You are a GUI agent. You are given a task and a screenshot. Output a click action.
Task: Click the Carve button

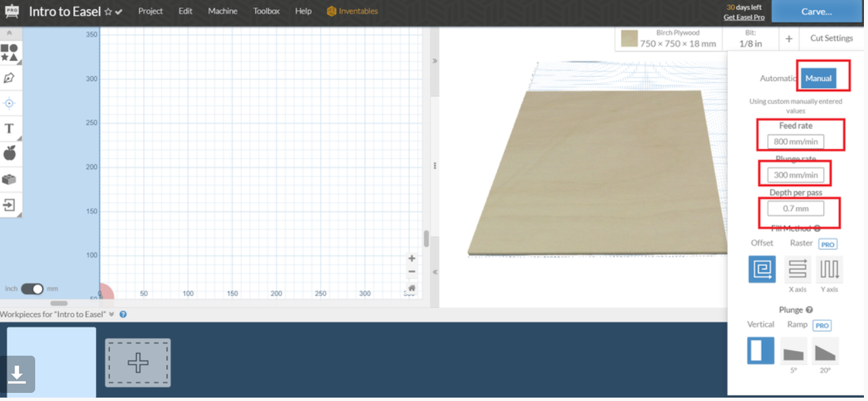pyautogui.click(x=817, y=11)
